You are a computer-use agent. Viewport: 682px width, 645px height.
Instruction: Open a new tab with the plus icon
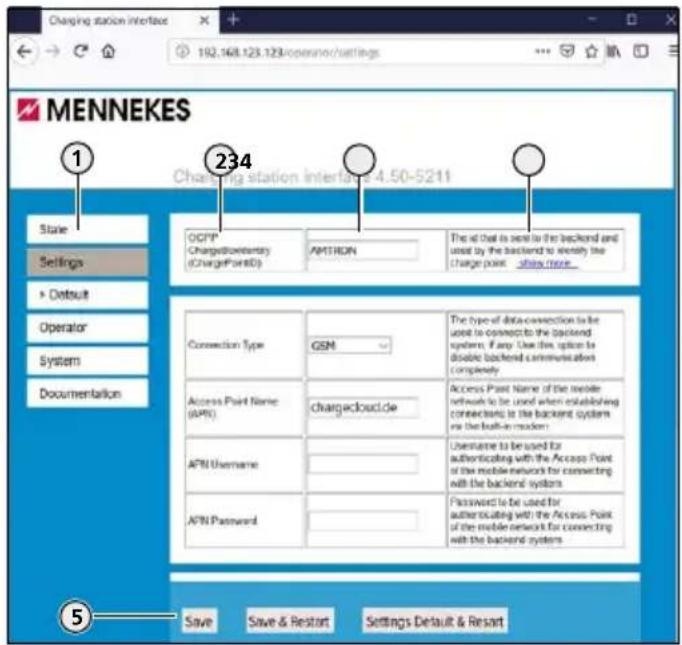point(233,20)
